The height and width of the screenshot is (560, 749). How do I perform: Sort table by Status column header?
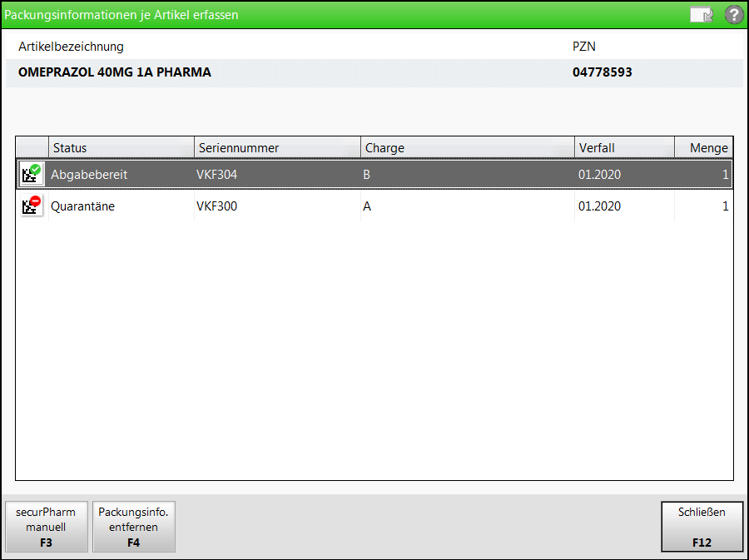pos(122,147)
